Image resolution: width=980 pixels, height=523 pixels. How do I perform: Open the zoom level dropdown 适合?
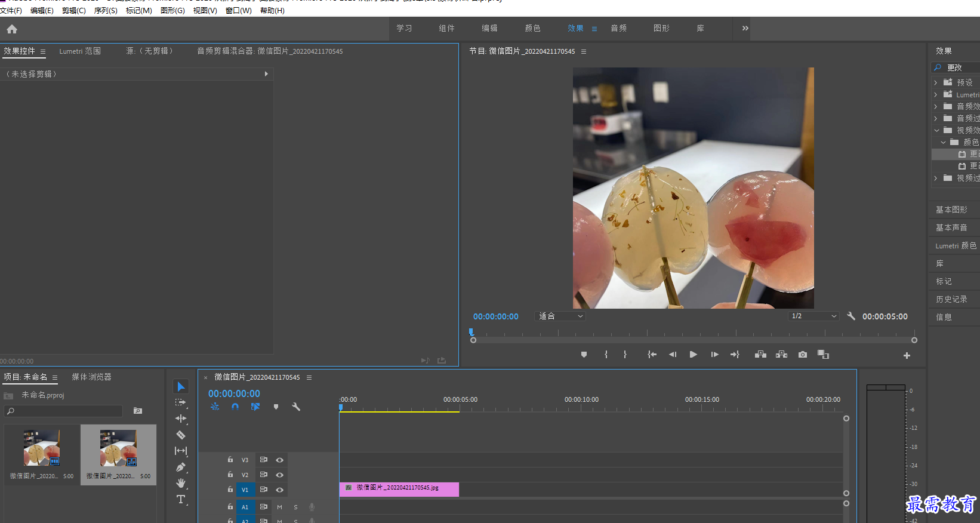click(560, 316)
